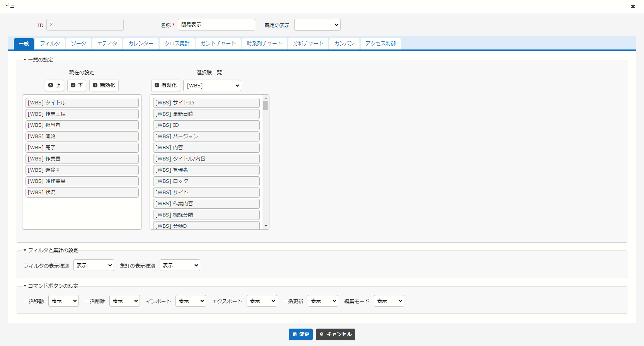This screenshot has height=346, width=644.
Task: Select [WBS] タイトル in current settings
Action: [82, 103]
